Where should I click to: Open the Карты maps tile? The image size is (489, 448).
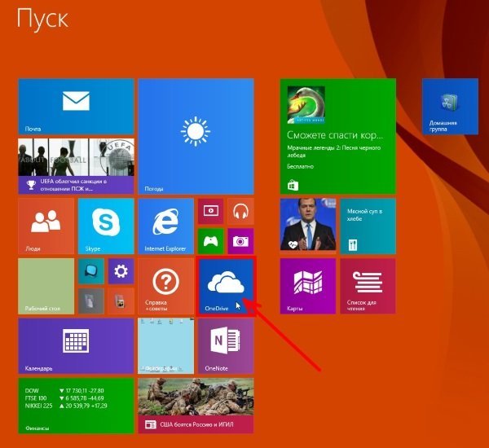pos(308,286)
